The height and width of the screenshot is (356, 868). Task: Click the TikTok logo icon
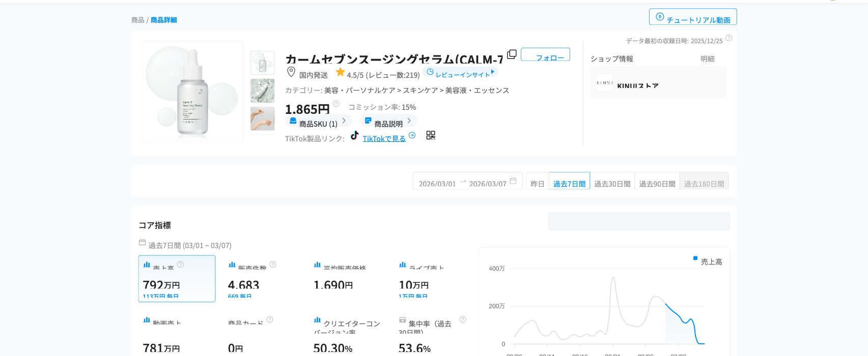pos(355,135)
